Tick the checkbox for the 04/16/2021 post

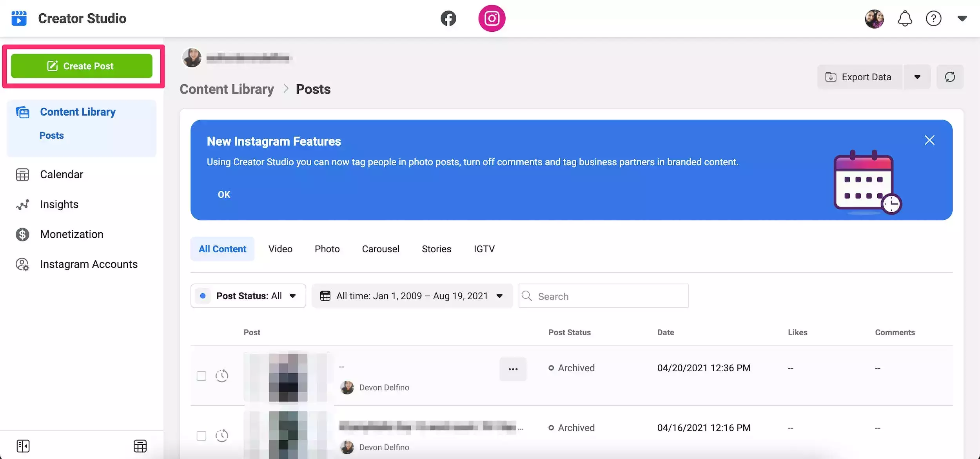[x=201, y=436]
